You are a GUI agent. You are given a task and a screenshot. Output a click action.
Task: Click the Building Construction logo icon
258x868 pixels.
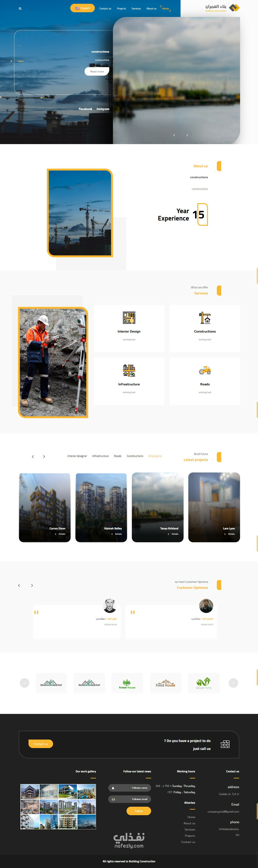[x=234, y=8]
